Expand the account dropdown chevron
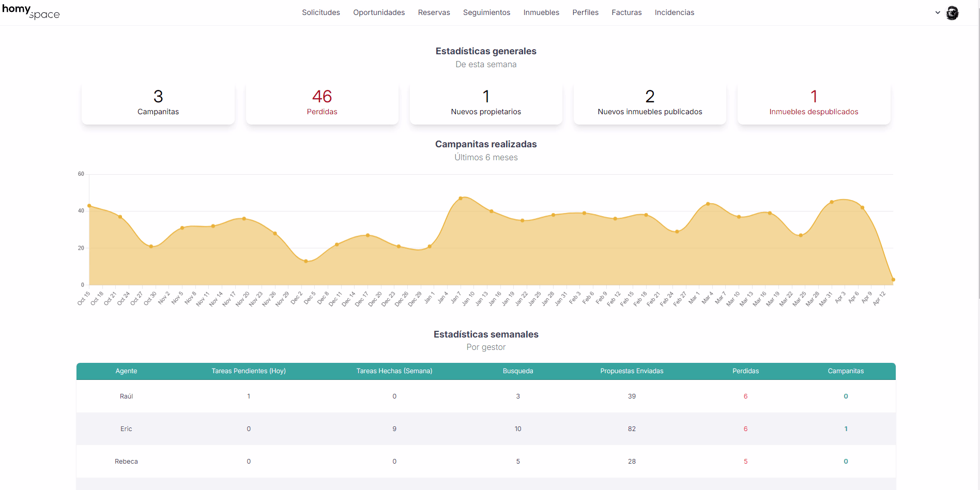The height and width of the screenshot is (490, 980). (x=938, y=13)
